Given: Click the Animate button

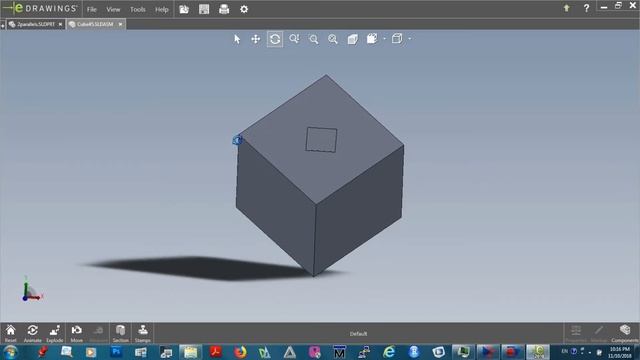Looking at the screenshot, I should click(33, 333).
